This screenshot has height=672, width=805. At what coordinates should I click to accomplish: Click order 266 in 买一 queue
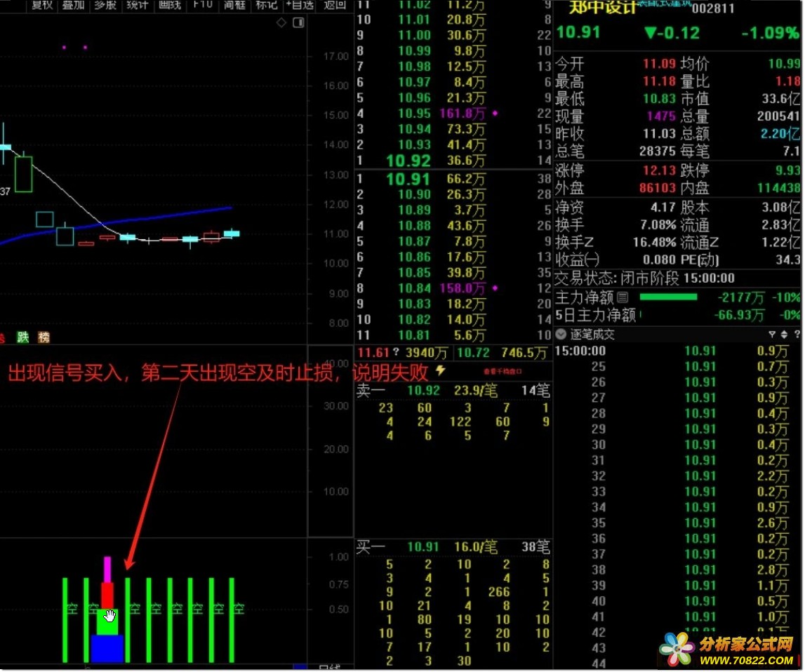point(498,593)
